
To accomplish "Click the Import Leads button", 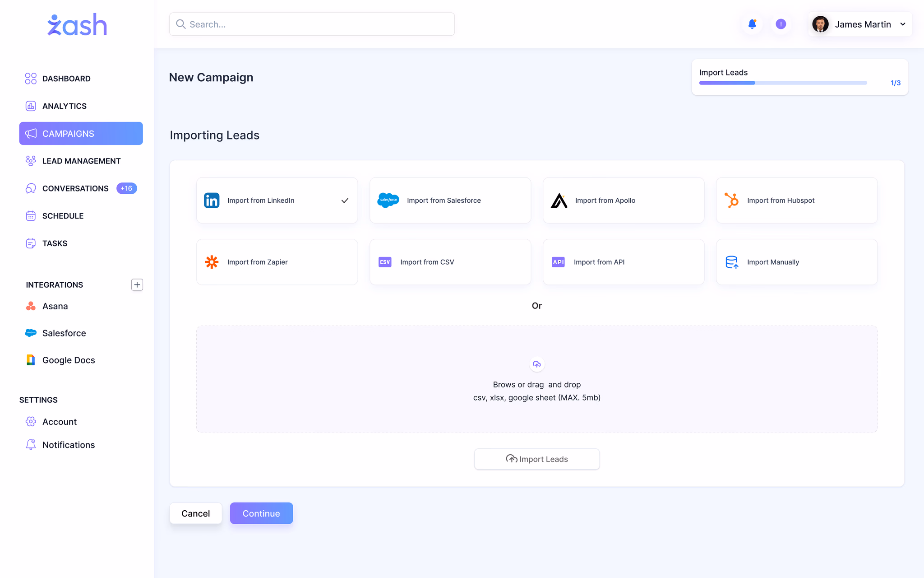I will (x=537, y=459).
